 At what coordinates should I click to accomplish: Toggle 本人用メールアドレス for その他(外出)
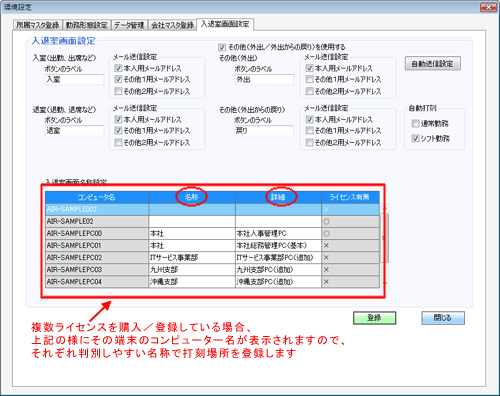[309, 68]
